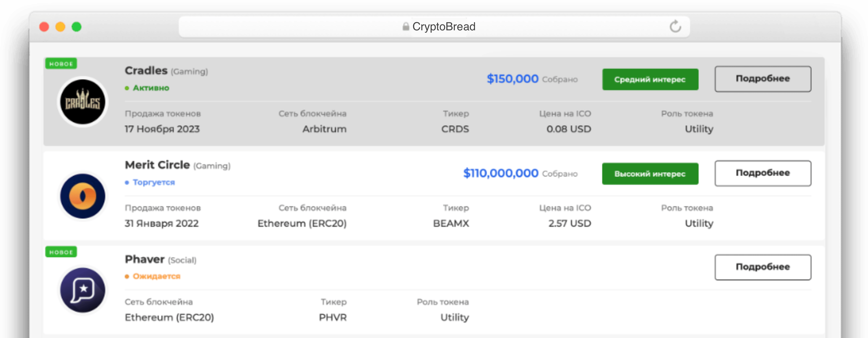Click the Cradles project logo

(x=83, y=102)
